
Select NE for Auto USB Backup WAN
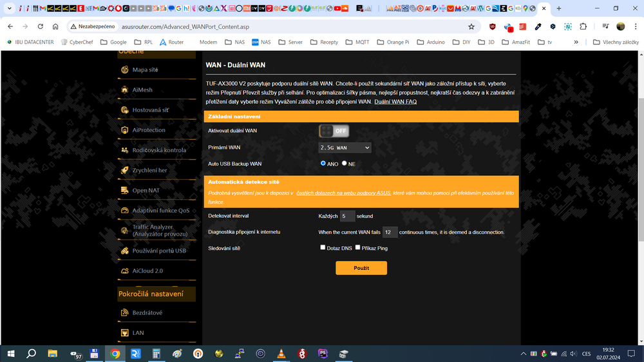[x=344, y=164]
